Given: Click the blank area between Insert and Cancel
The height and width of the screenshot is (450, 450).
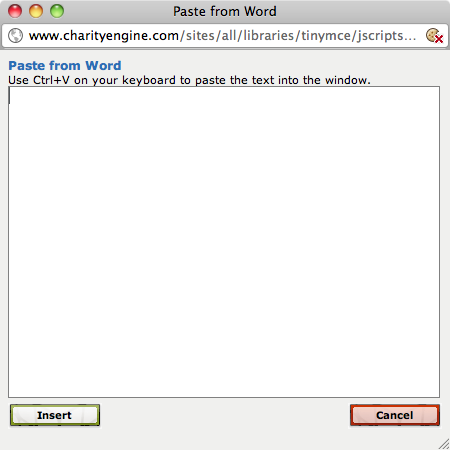Looking at the screenshot, I should pos(225,415).
